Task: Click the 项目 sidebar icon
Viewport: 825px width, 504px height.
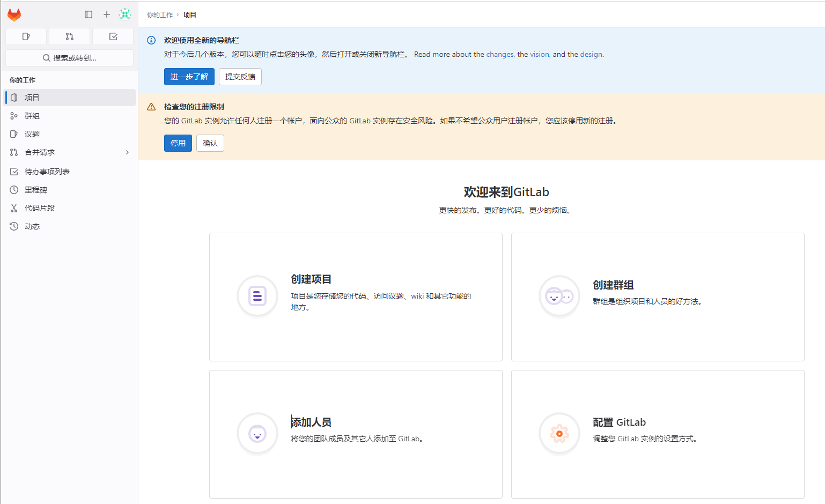Action: [x=14, y=98]
